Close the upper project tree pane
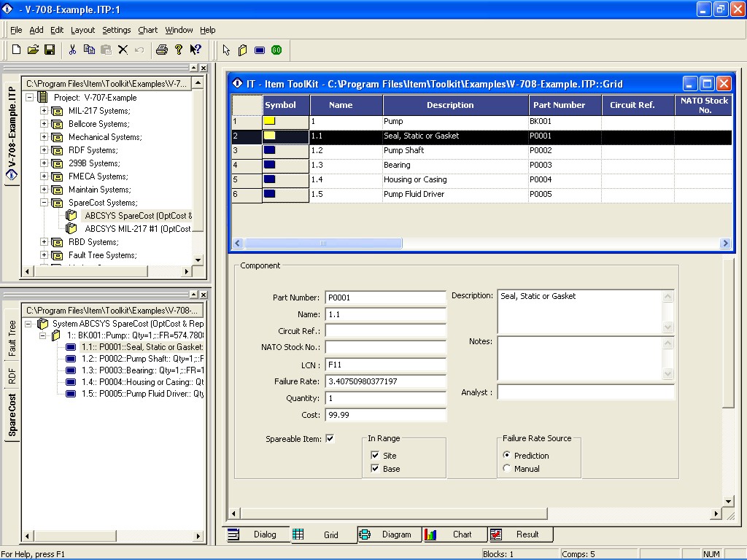This screenshot has height=560, width=747. pos(204,68)
